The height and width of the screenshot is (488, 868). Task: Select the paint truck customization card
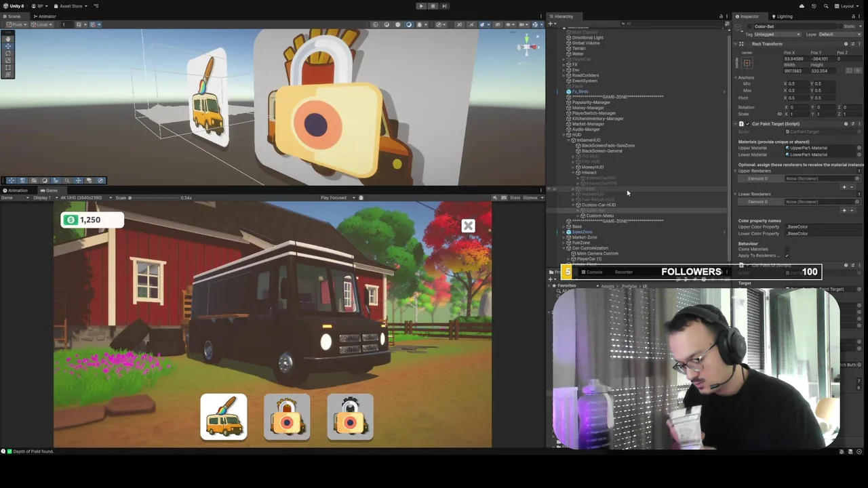pyautogui.click(x=224, y=417)
